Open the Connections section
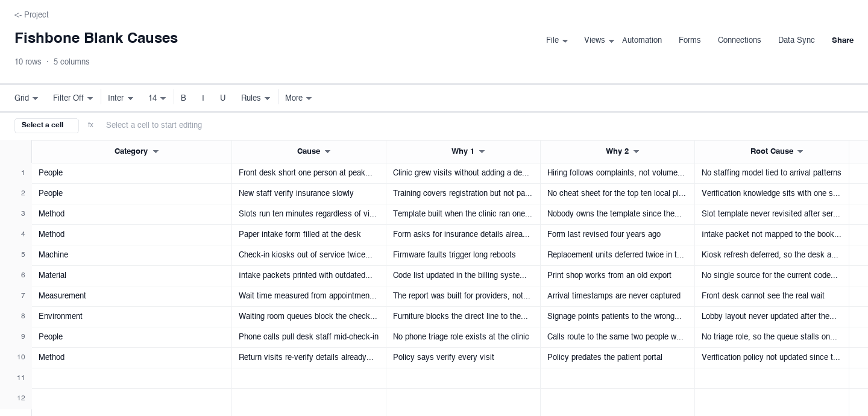Viewport: 868px width, 416px height. click(x=739, y=40)
